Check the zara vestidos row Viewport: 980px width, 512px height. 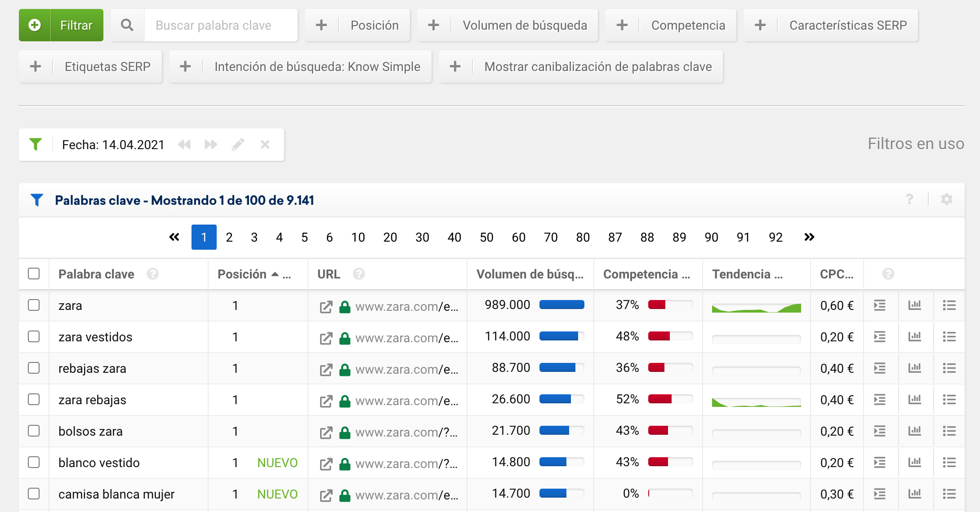tap(34, 336)
